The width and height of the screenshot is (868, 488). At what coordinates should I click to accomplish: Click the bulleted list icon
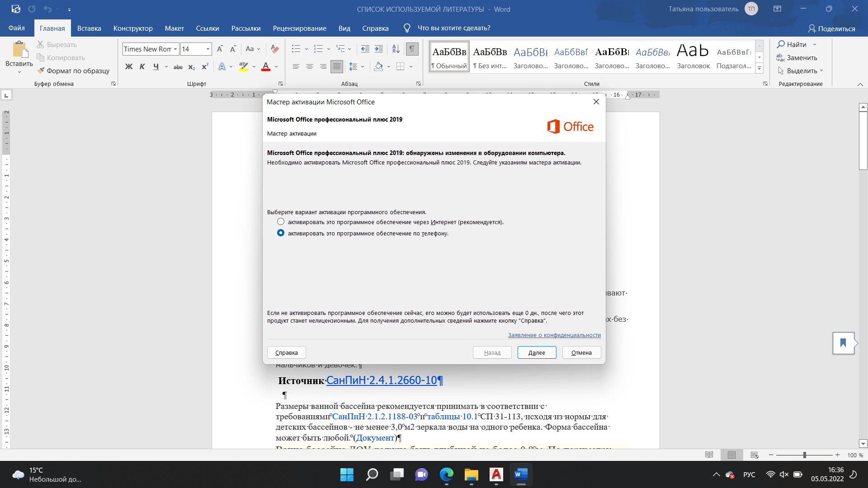click(x=296, y=49)
